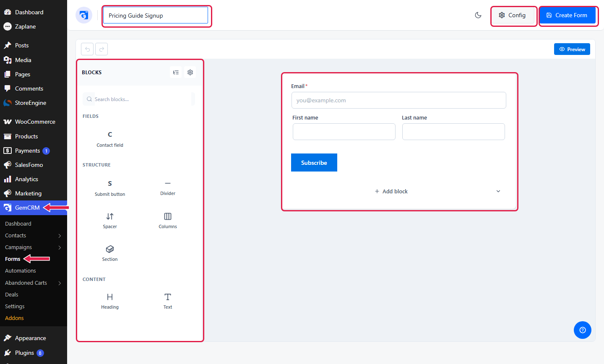Open Automations in GemCRM menu
Image resolution: width=604 pixels, height=364 pixels.
pos(21,271)
